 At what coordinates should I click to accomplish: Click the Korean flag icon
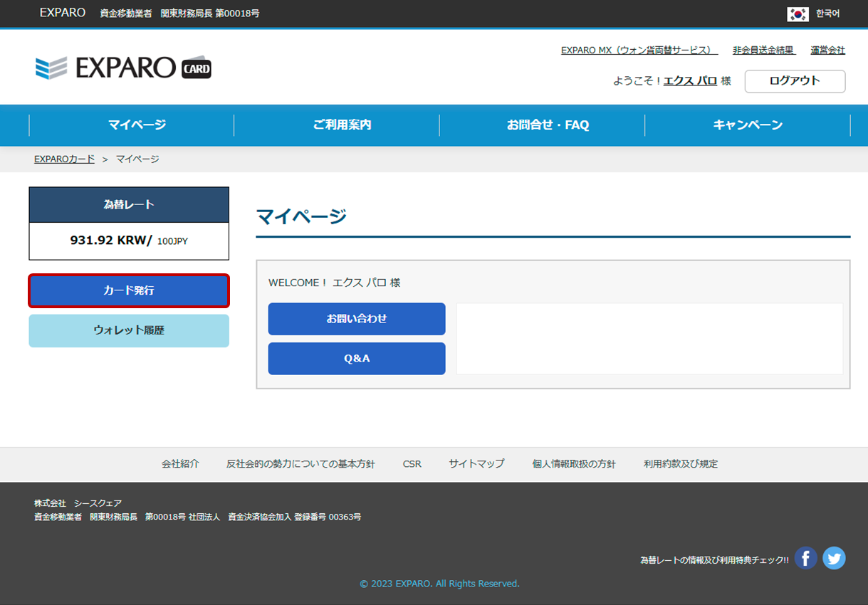[798, 14]
